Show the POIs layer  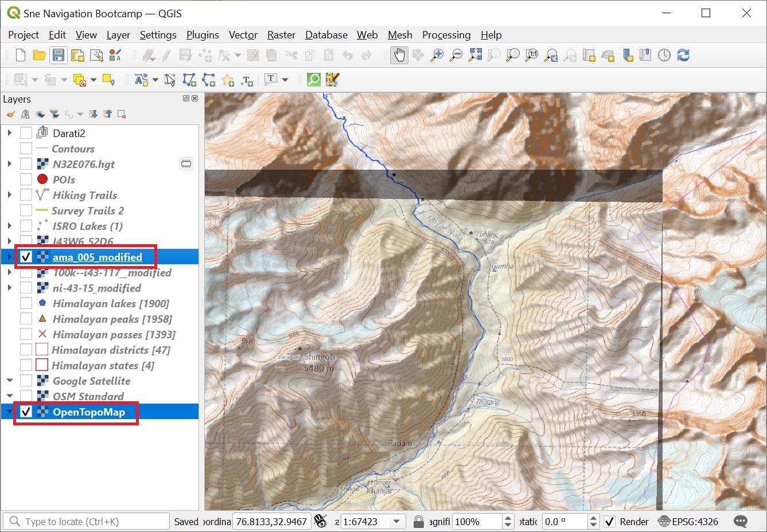coord(26,179)
